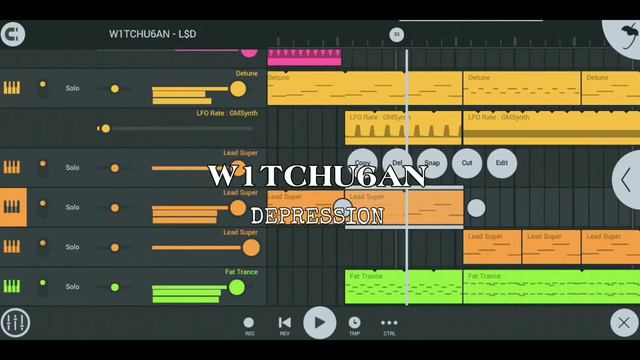Toggle mute on Lead Super above Fat Trance

(x=42, y=247)
